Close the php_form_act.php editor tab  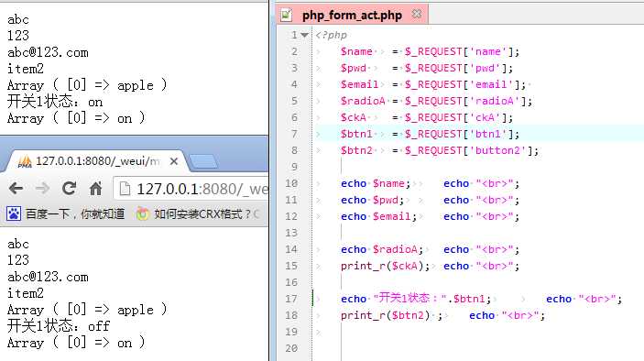[417, 14]
